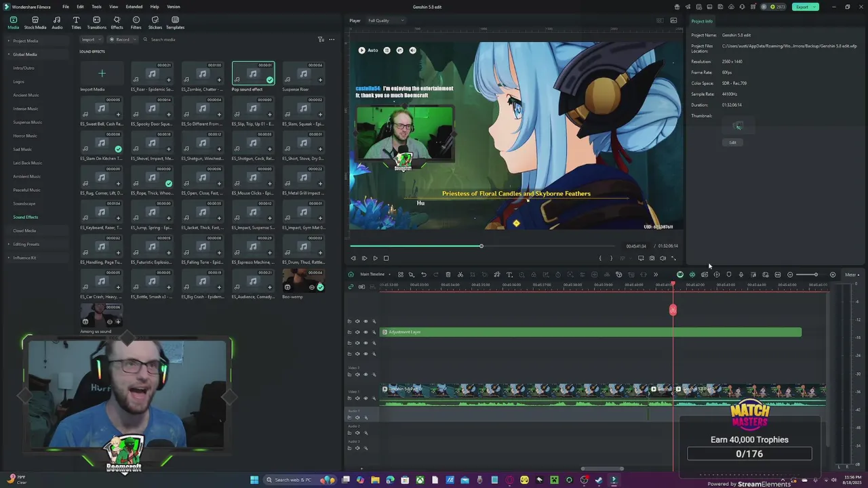Select the Intro/Outro category

pyautogui.click(x=24, y=68)
